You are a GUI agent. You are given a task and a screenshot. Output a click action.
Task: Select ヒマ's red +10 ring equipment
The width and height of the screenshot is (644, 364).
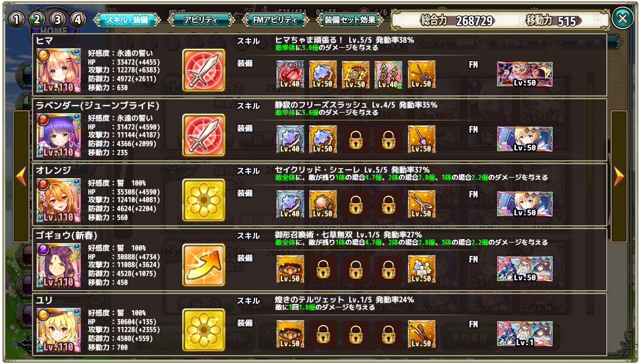[290, 74]
